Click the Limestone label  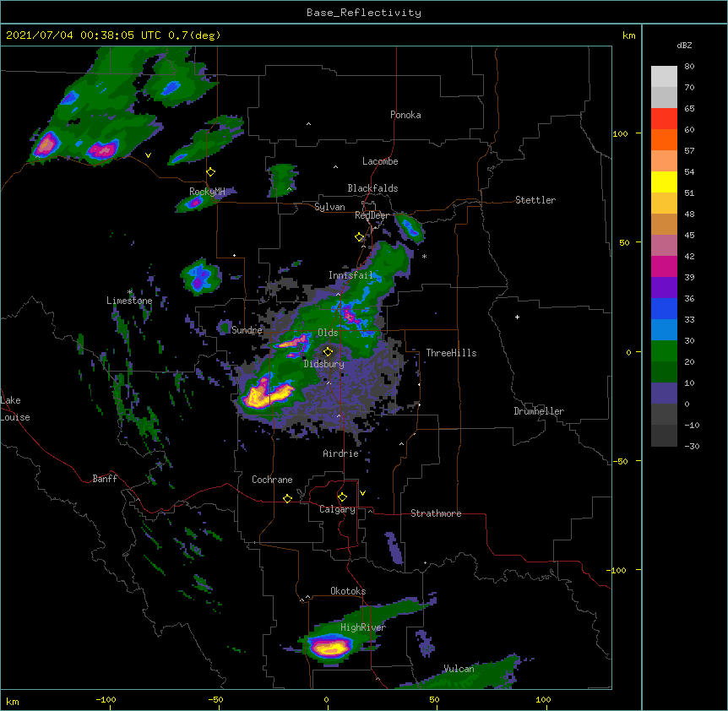point(129,301)
